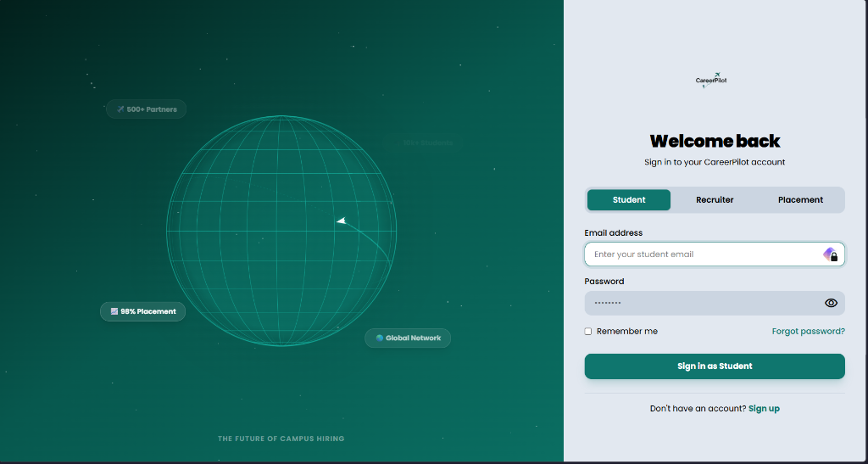The image size is (868, 464).
Task: Switch to the Placement tab
Action: (x=800, y=200)
